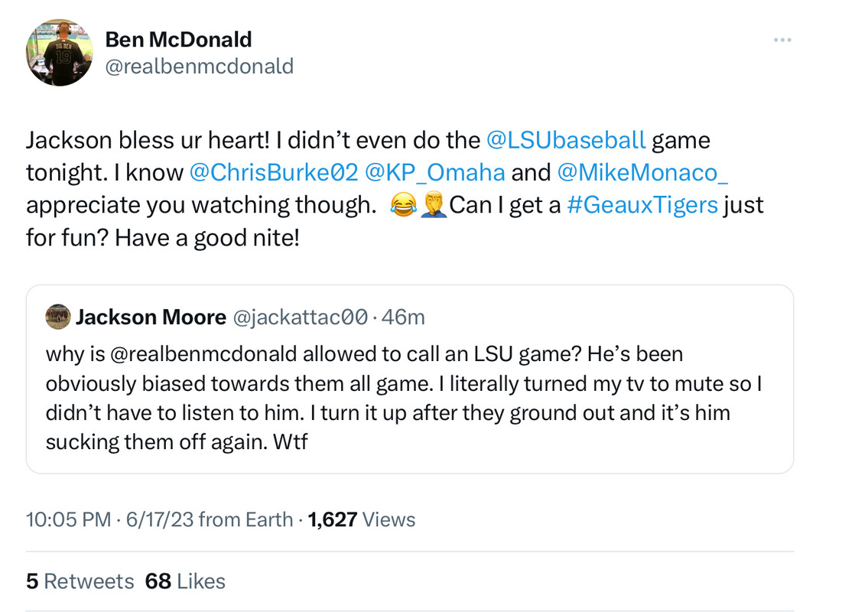
Task: Open the Ben McDonald display name
Action: point(178,39)
